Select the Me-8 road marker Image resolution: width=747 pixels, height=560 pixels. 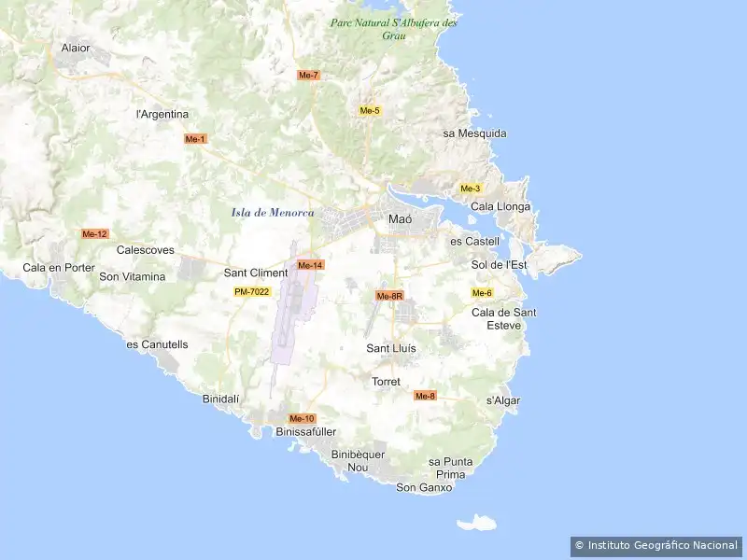click(x=425, y=396)
